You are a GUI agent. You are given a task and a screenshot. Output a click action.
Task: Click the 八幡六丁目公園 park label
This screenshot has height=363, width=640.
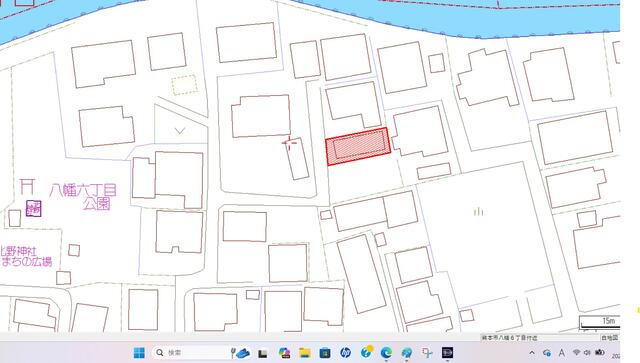coord(83,196)
